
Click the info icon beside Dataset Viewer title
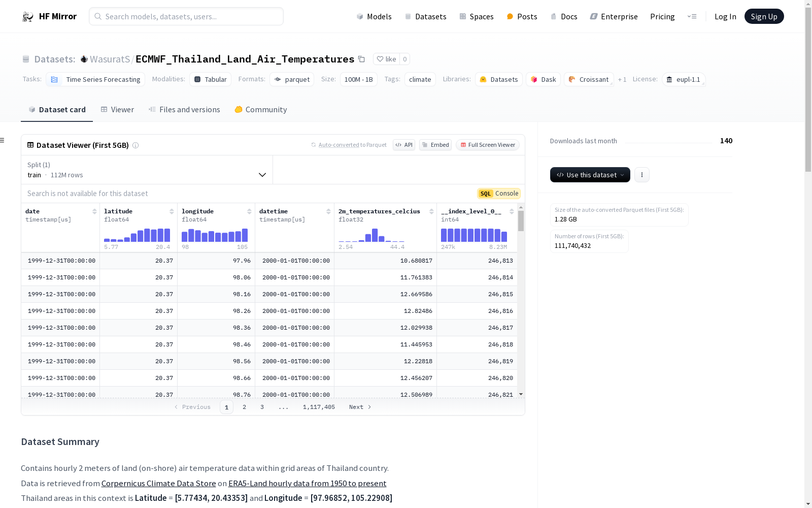coord(136,145)
